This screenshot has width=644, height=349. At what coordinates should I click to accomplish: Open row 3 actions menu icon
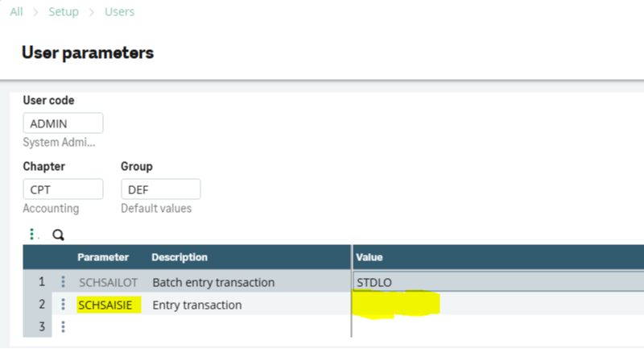point(63,326)
